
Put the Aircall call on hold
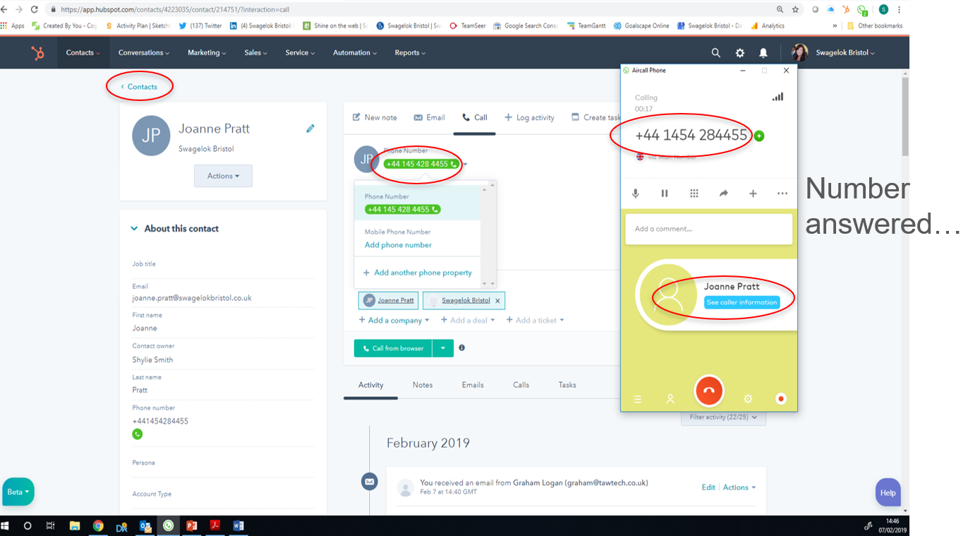pos(665,193)
